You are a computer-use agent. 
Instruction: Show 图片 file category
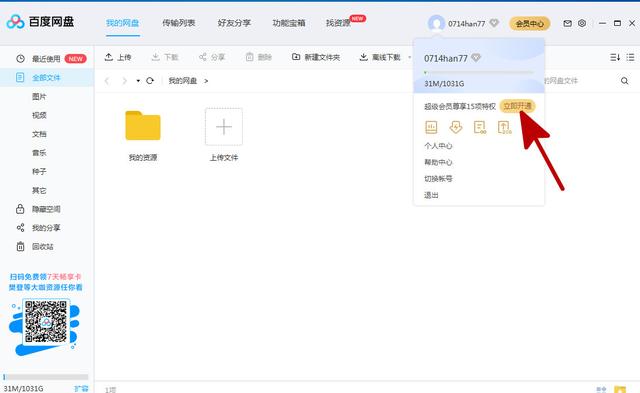tap(39, 96)
